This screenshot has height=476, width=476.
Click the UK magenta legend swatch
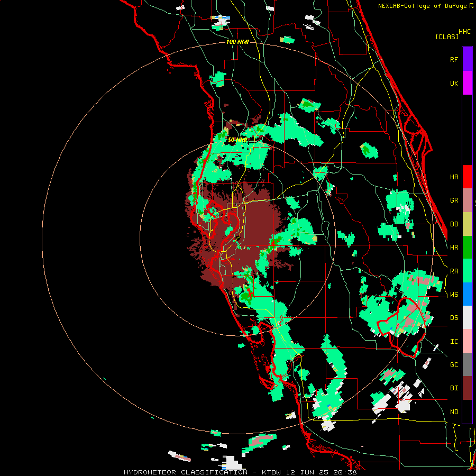coord(467,83)
